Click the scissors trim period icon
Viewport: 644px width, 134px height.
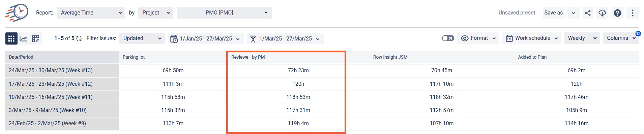[253, 39]
